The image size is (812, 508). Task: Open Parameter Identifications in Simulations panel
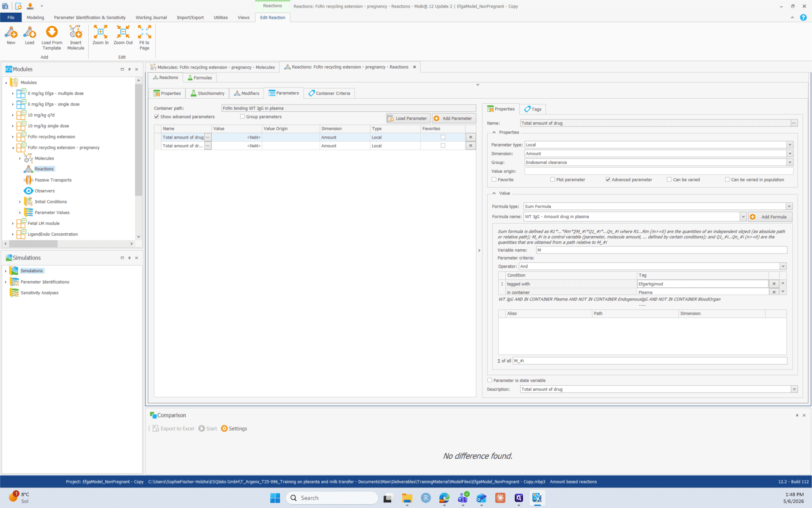click(45, 282)
